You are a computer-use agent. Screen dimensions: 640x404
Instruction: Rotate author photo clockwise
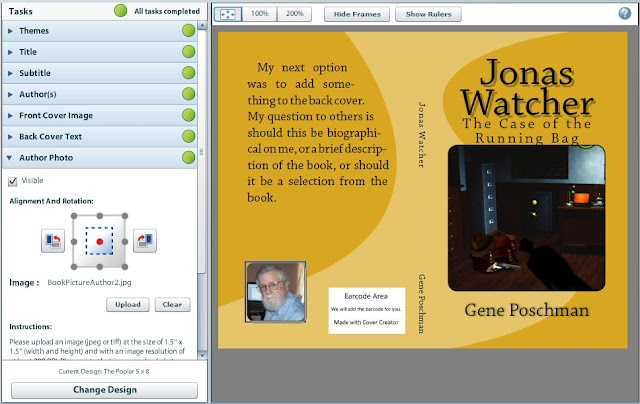145,241
